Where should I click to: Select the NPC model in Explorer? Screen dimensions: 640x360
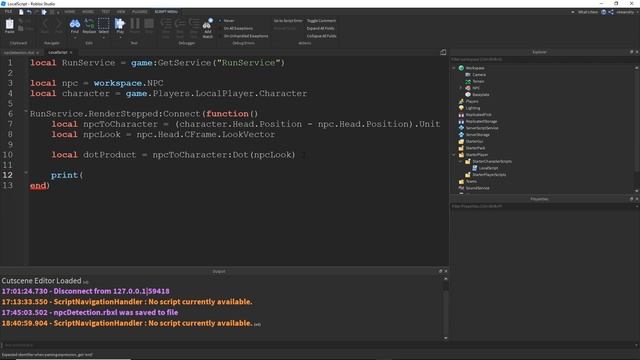(x=476, y=88)
